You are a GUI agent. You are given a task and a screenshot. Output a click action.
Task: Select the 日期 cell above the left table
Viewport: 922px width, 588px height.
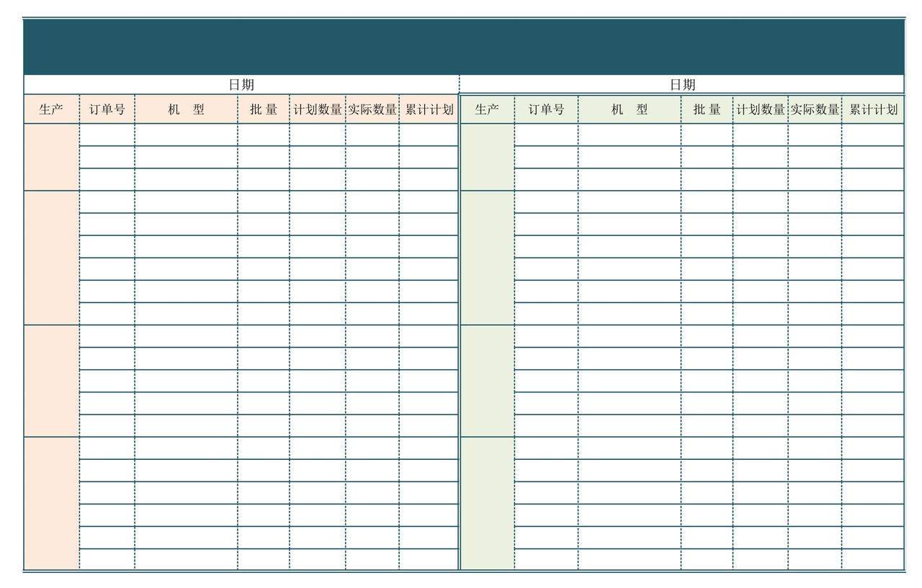click(241, 85)
